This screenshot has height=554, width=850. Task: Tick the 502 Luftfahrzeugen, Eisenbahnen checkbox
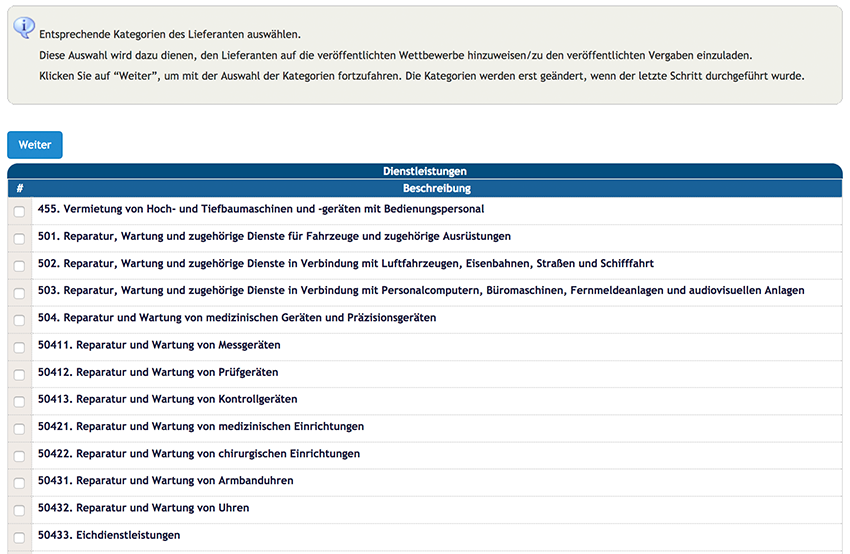(20, 266)
